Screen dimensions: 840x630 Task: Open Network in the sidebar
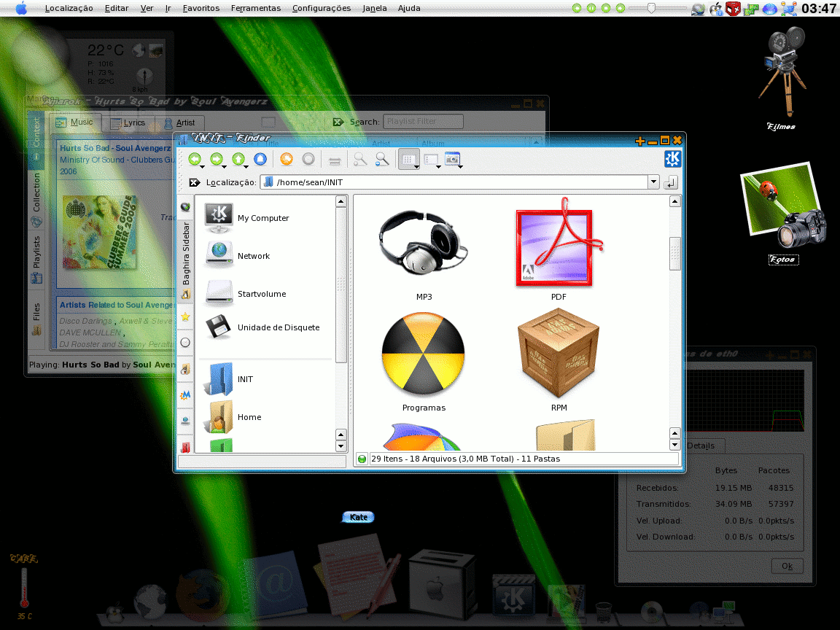click(x=237, y=256)
